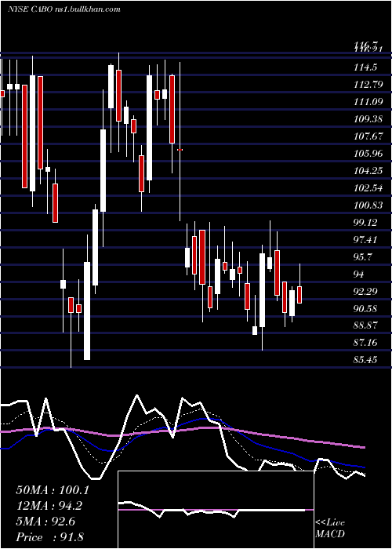Click the Live MACD label
This screenshot has width=392, height=549.
point(330,529)
